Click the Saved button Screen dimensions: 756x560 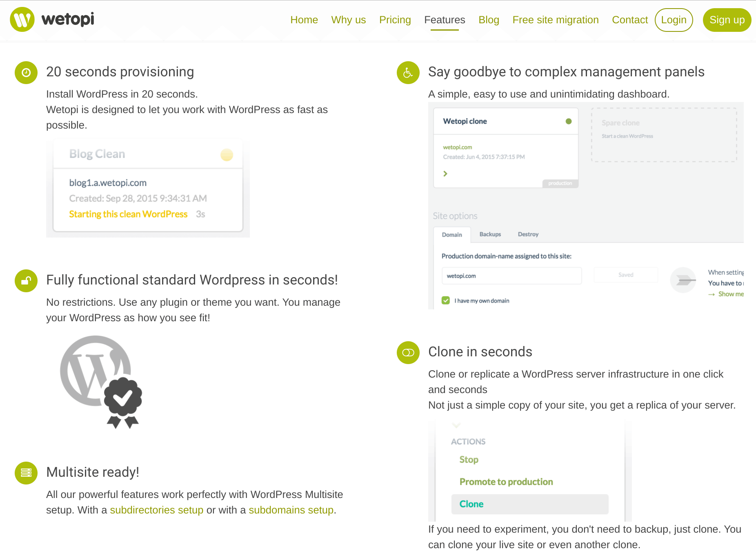click(x=626, y=275)
